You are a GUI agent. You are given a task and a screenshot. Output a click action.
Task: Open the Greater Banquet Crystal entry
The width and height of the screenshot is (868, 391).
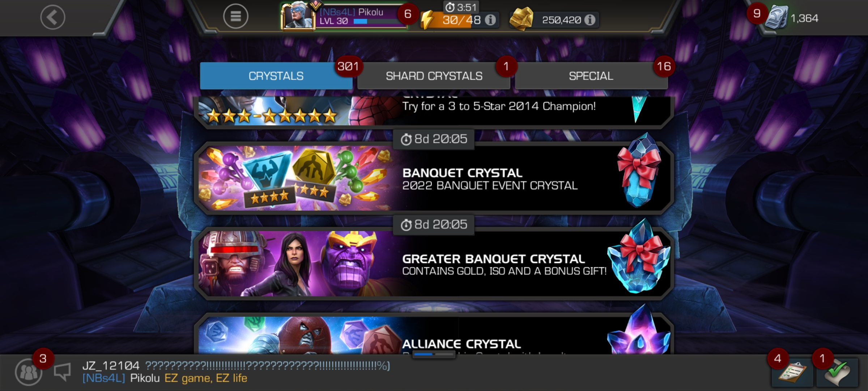[x=434, y=263]
